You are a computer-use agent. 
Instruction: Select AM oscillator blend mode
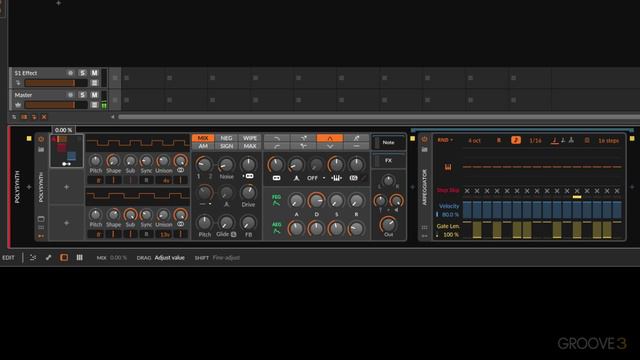click(x=203, y=146)
